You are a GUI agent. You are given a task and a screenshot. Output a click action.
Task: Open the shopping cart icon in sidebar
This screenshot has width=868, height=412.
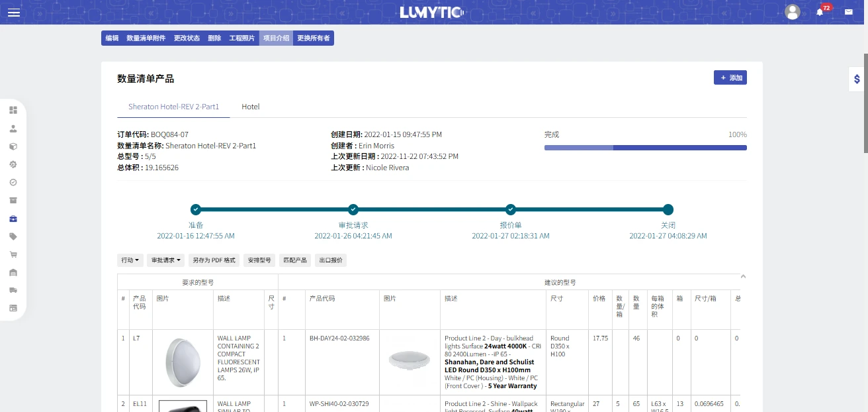[x=13, y=254]
